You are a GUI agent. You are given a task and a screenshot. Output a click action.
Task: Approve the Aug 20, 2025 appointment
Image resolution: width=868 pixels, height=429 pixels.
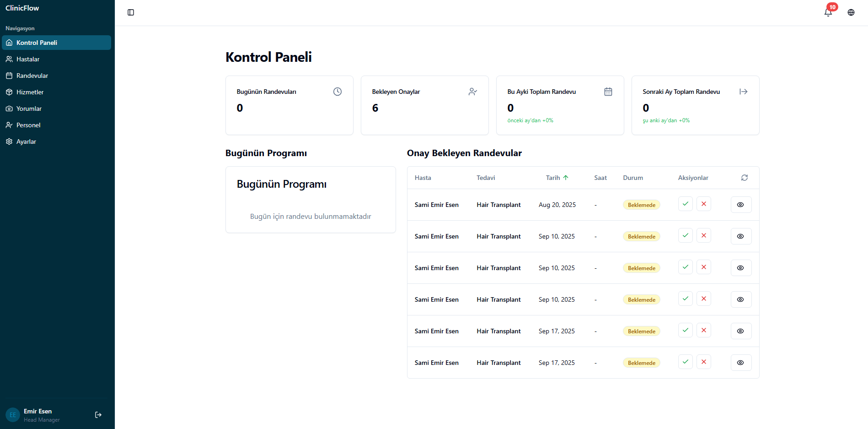pyautogui.click(x=685, y=204)
